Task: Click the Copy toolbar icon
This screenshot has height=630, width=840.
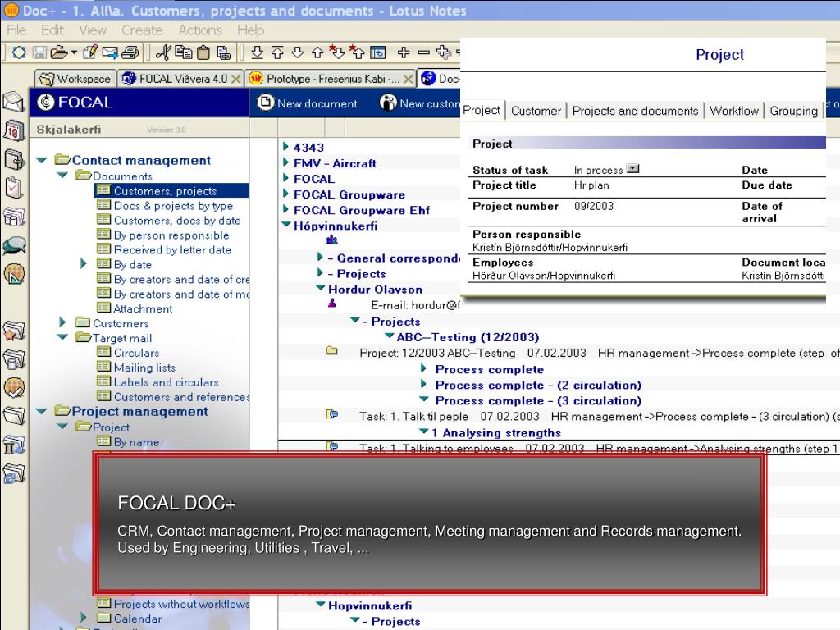Action: pos(184,52)
